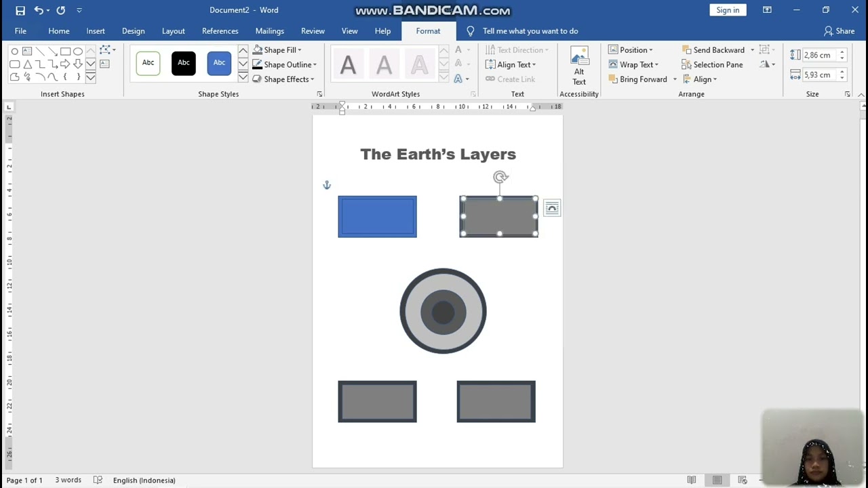Viewport: 868px width, 488px height.
Task: Click the Alt Text button
Action: tap(579, 66)
